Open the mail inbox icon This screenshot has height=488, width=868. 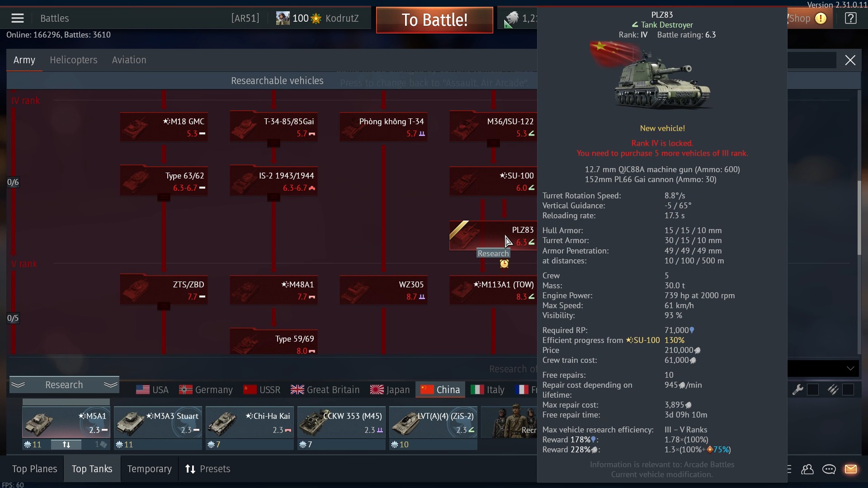(850, 469)
